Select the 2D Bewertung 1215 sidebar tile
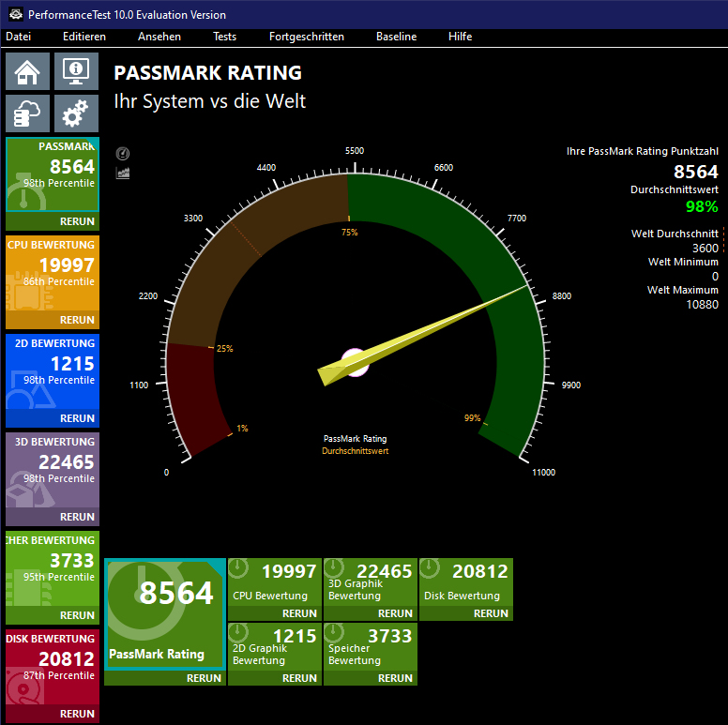The image size is (728, 725). [x=53, y=370]
